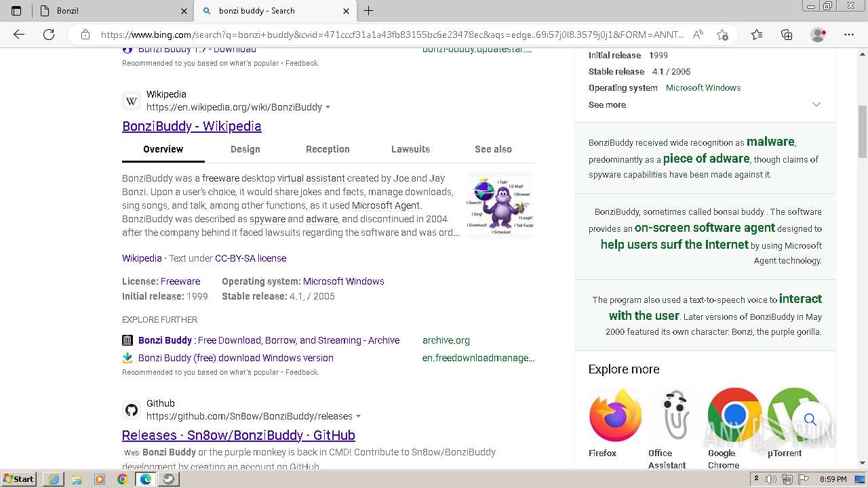Select the bonzi buddy - Search tab
The height and width of the screenshot is (488, 868).
[275, 11]
